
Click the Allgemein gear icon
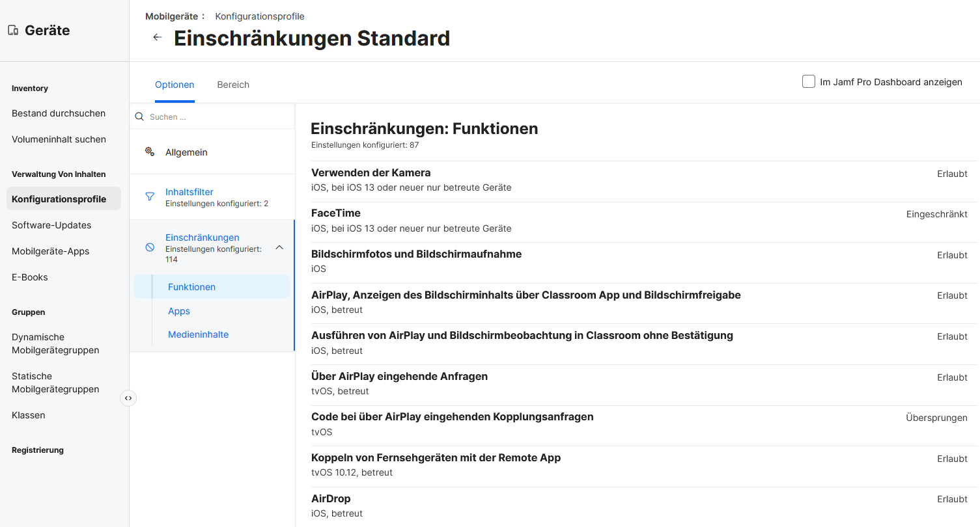150,152
